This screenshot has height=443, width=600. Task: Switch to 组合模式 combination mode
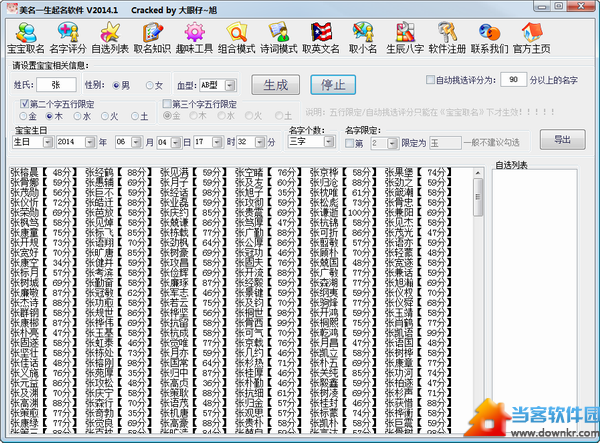click(x=236, y=37)
